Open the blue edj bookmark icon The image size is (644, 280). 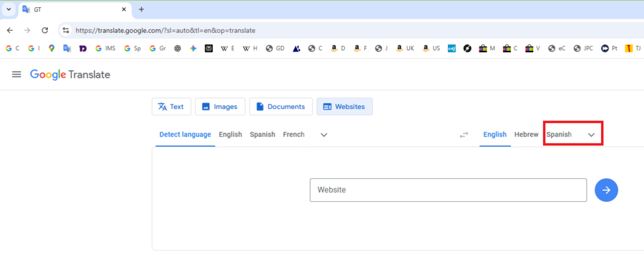coord(452,49)
